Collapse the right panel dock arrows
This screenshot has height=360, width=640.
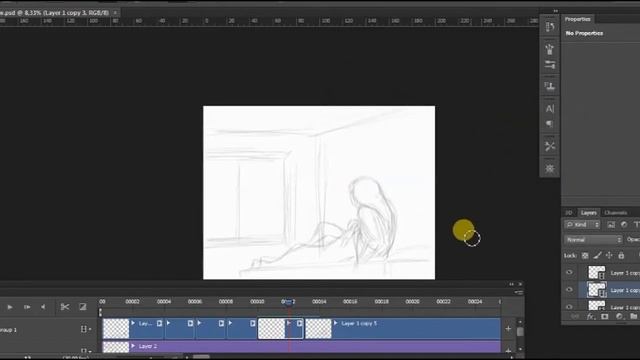556,11
